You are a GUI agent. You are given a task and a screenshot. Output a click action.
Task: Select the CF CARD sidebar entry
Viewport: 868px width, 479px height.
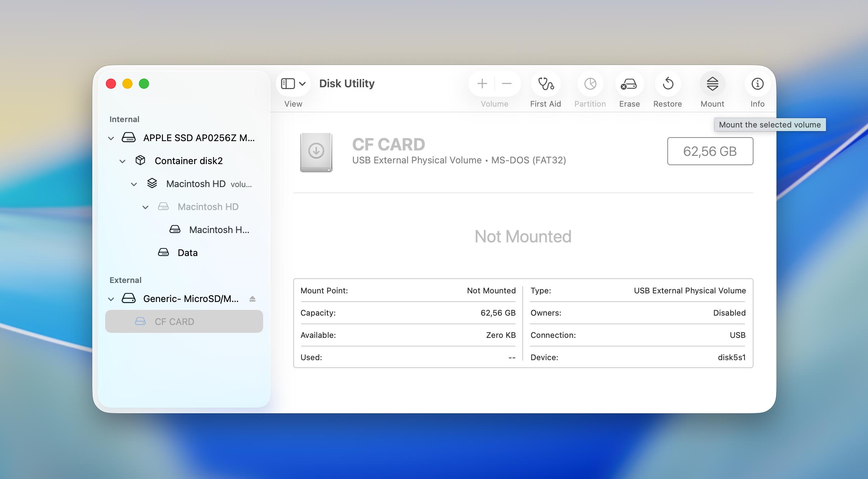click(x=174, y=321)
